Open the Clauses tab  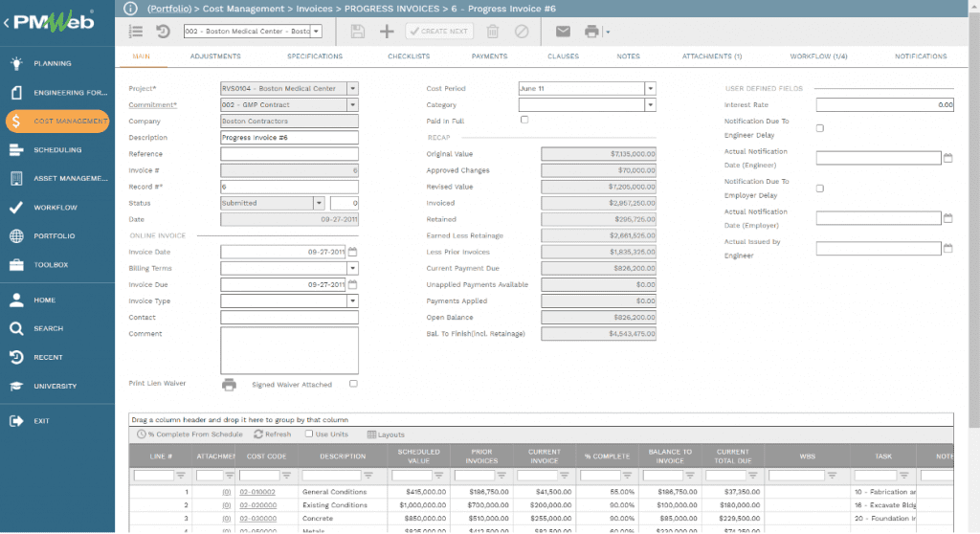pyautogui.click(x=563, y=56)
